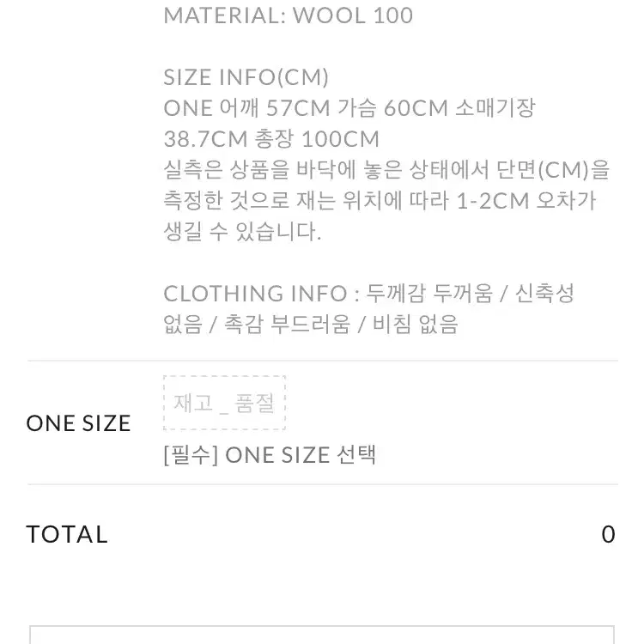Image resolution: width=644 pixels, height=644 pixels.
Task: Click the MATERIAL: WOOL 100 text
Action: pyautogui.click(x=288, y=15)
